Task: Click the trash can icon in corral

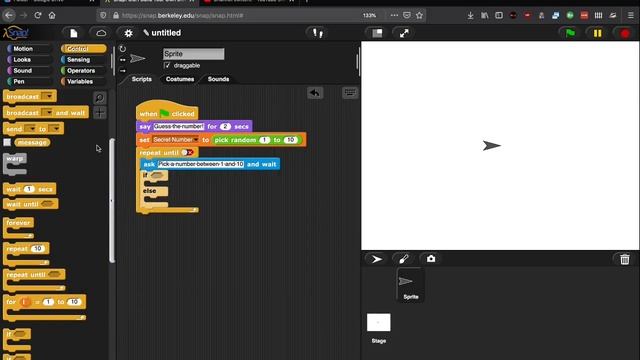Action: [x=624, y=259]
